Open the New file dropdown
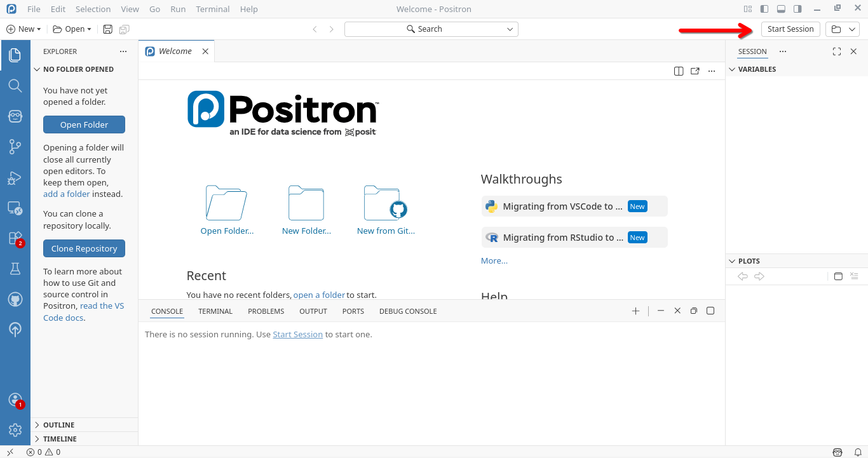The width and height of the screenshot is (868, 458). coord(24,29)
